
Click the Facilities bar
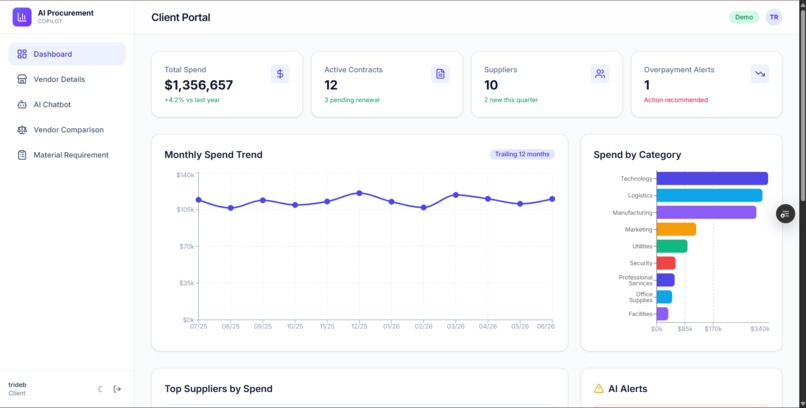[x=662, y=314]
